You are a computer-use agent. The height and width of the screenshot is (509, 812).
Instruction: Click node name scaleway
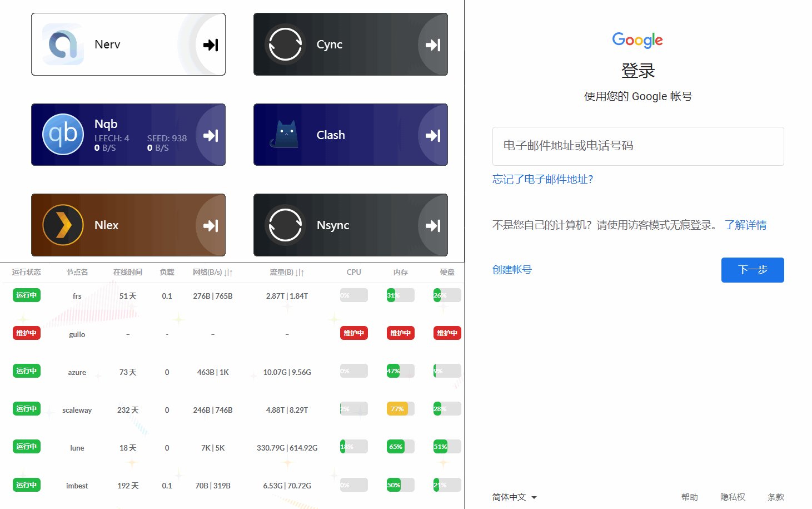(77, 410)
